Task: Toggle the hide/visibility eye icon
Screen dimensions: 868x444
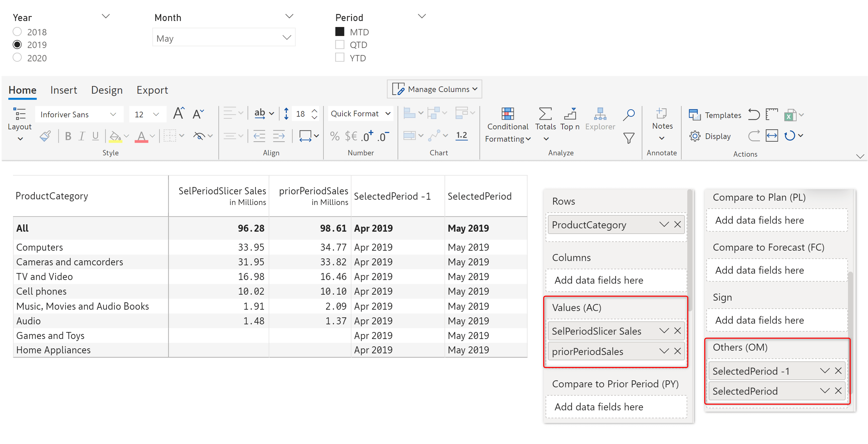Action: click(199, 136)
